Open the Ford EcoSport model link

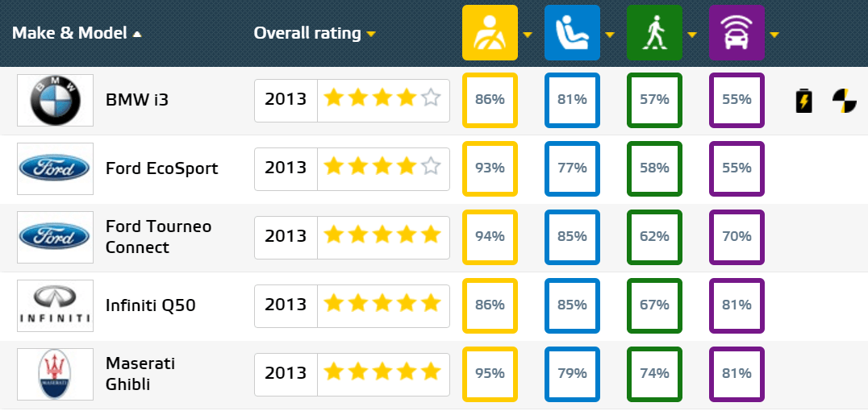pyautogui.click(x=161, y=168)
